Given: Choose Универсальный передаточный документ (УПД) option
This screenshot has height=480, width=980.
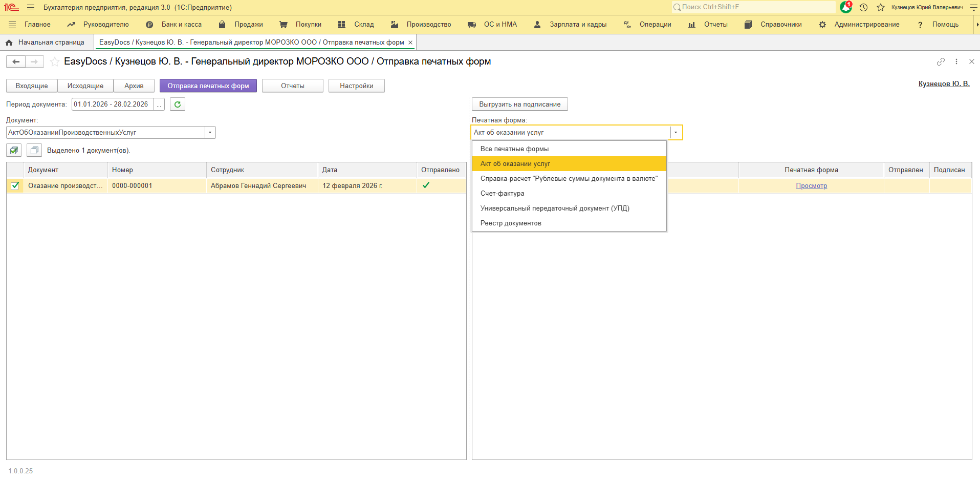Looking at the screenshot, I should click(555, 208).
